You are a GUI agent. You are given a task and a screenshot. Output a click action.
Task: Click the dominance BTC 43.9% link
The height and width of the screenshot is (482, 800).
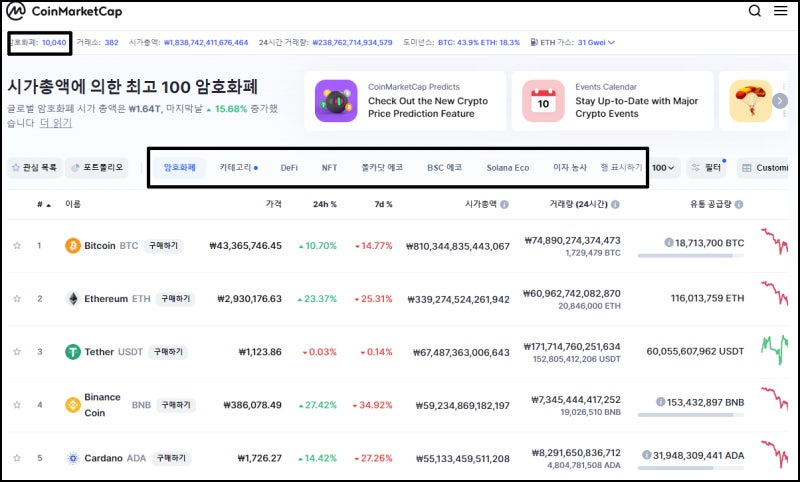pyautogui.click(x=479, y=42)
